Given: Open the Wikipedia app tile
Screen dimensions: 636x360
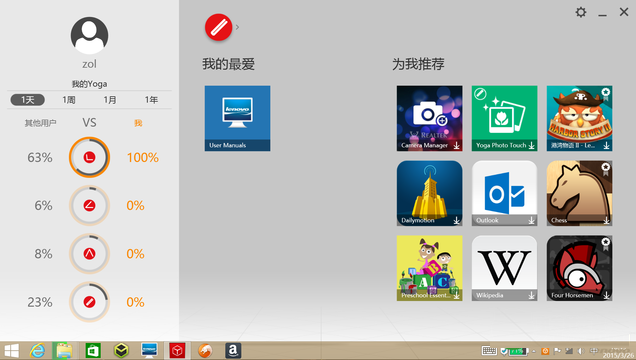Looking at the screenshot, I should [505, 268].
